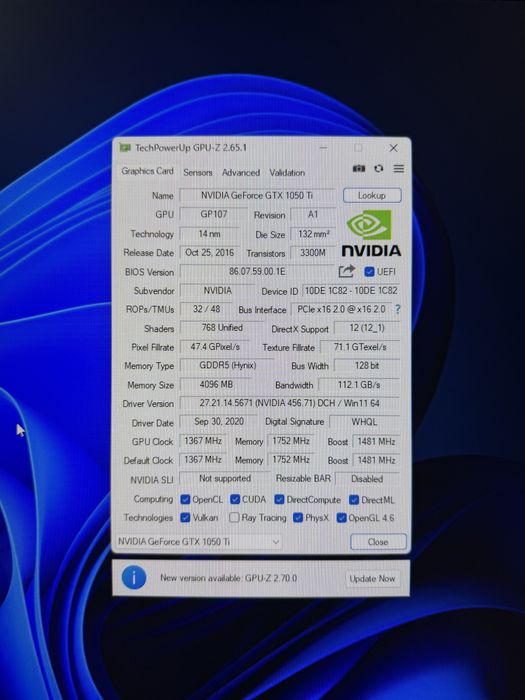Screen dimensions: 525x700
Task: Click the Shaders value 768 Unified
Action: pos(221,328)
